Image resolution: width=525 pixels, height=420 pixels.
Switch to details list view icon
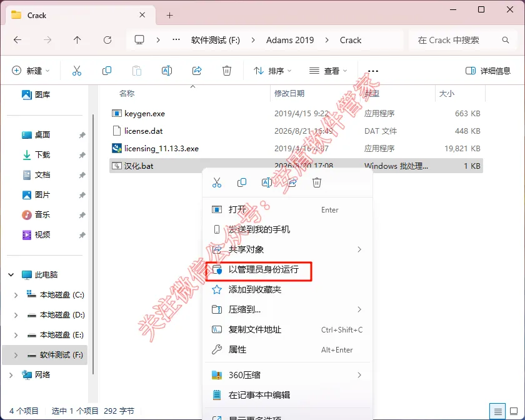click(x=498, y=411)
